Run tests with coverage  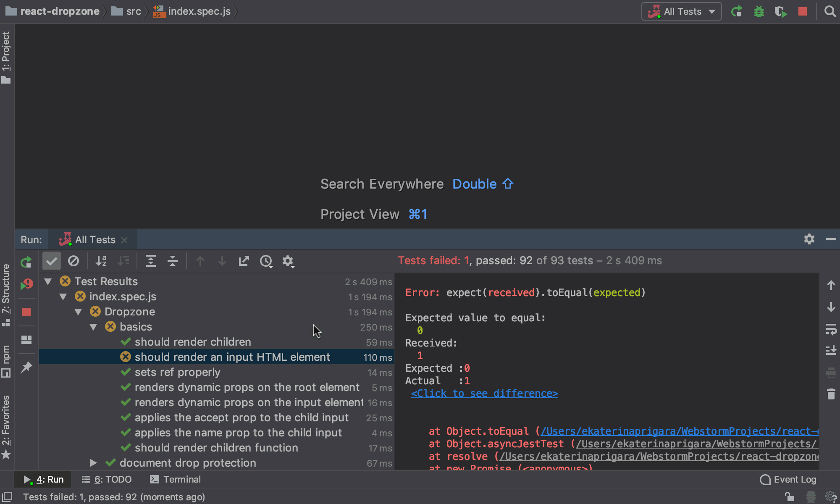coord(780,11)
